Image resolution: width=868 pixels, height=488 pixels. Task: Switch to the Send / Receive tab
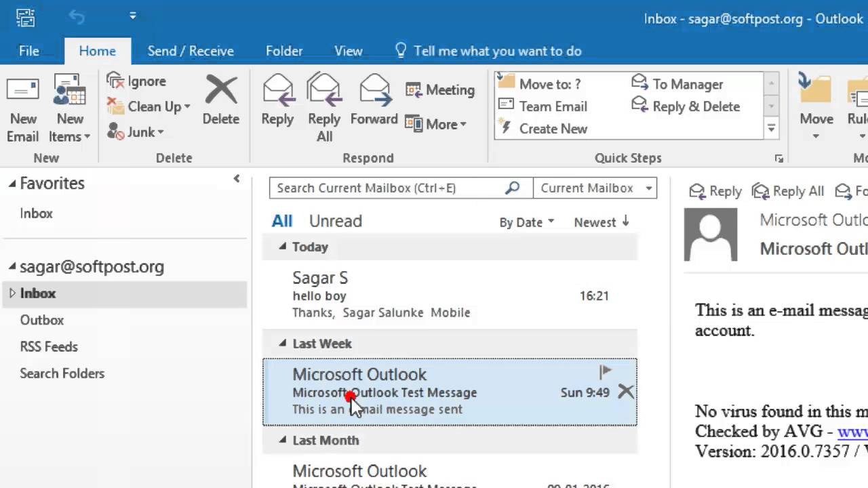tap(190, 51)
